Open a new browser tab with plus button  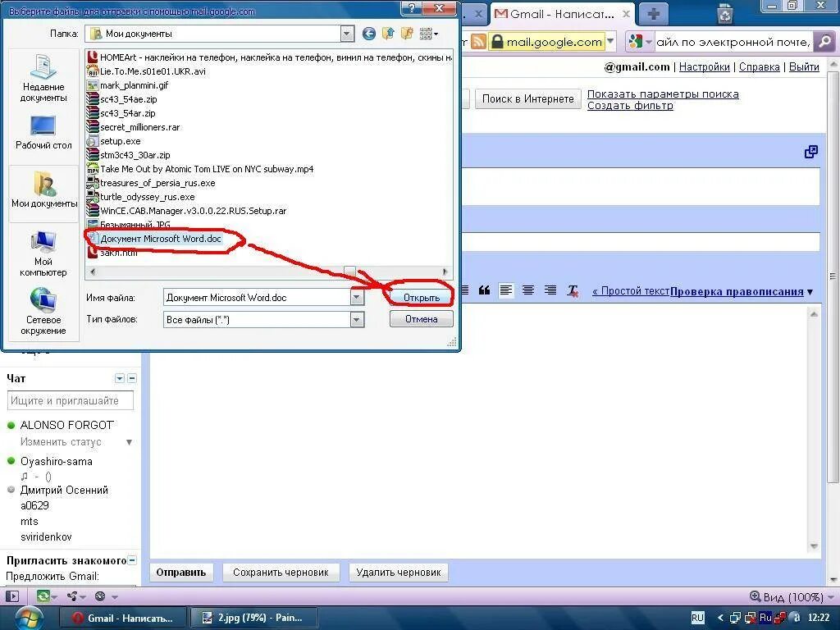[654, 14]
